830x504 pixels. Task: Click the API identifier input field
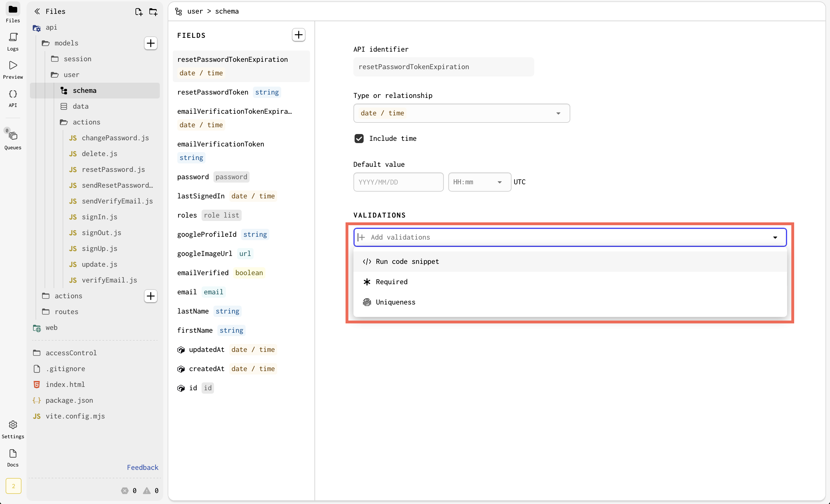click(443, 67)
